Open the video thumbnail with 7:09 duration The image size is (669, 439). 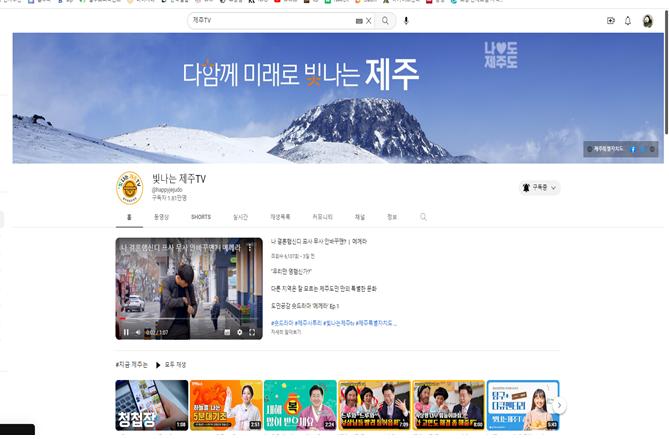(375, 405)
